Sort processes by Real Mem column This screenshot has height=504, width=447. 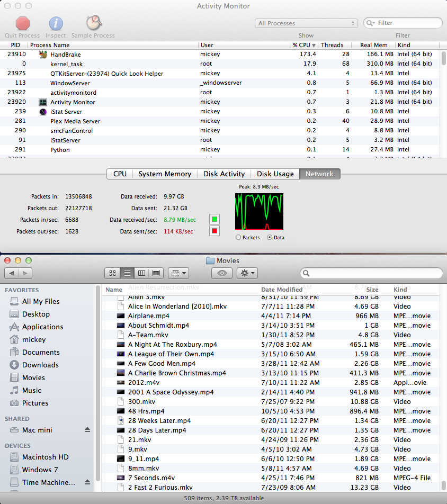tap(374, 45)
